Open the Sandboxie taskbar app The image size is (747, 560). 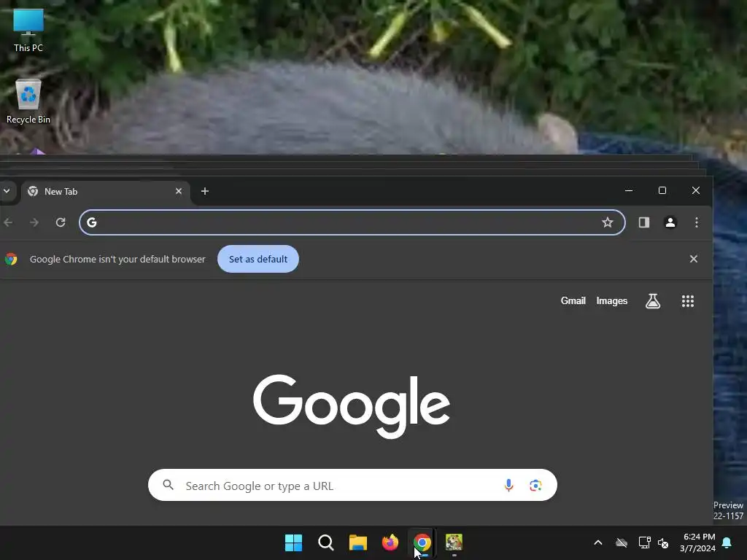pos(454,542)
